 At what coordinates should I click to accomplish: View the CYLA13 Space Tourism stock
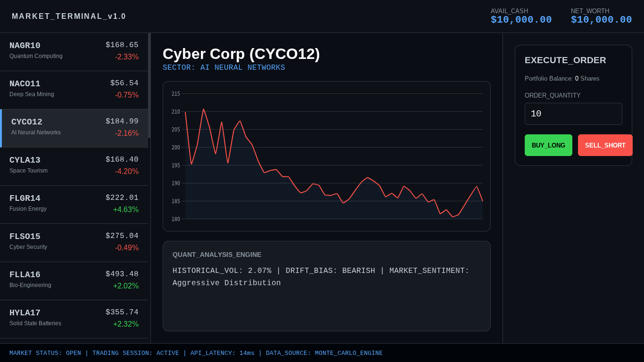pyautogui.click(x=74, y=165)
